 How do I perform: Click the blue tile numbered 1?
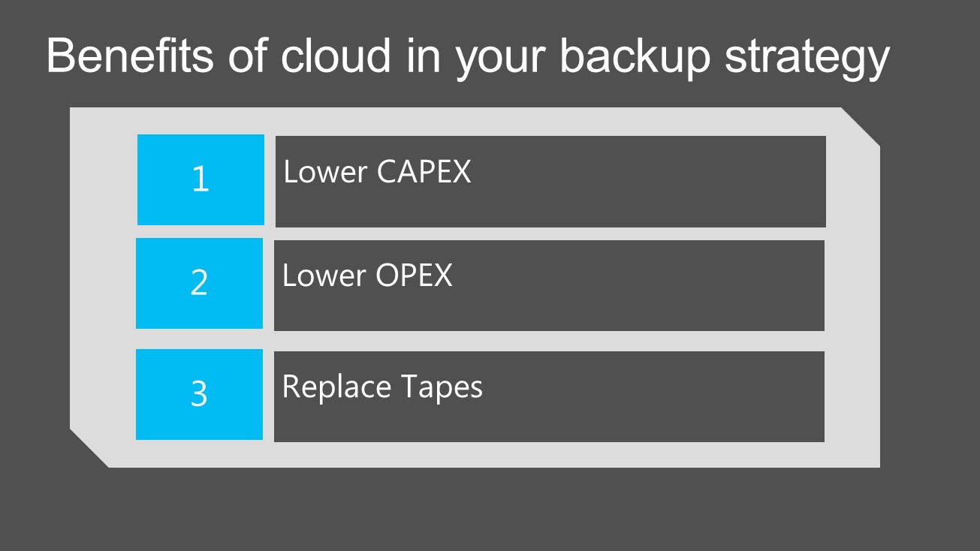[x=201, y=180]
